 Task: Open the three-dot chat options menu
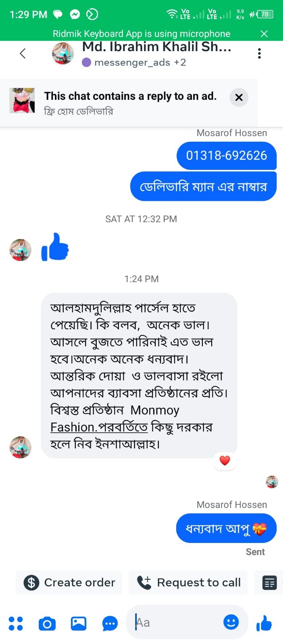[259, 54]
